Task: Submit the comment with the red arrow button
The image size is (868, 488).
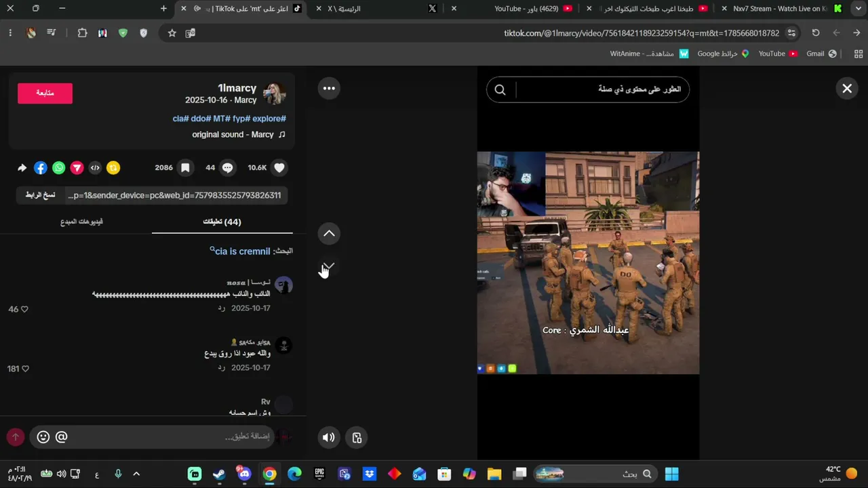Action: click(x=16, y=437)
